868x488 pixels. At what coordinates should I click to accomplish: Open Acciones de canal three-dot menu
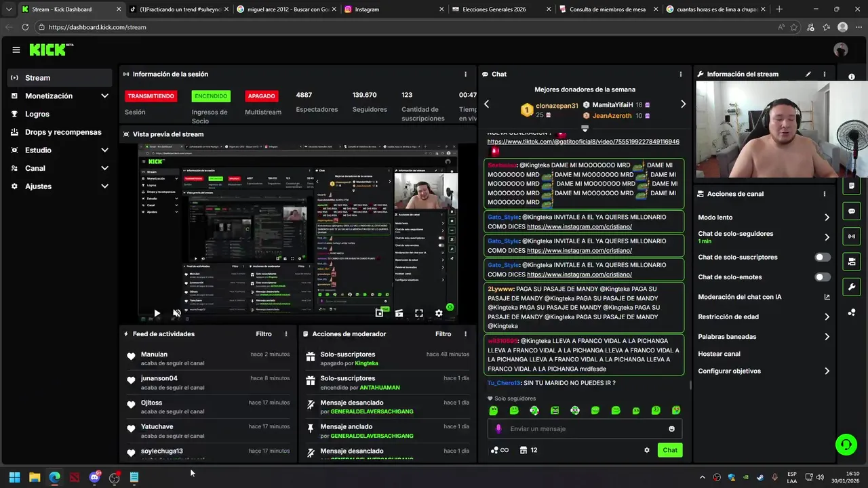(825, 194)
